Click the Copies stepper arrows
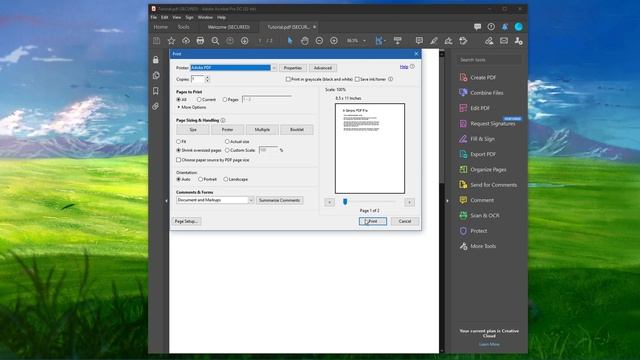Viewport: 640px width, 360px height. click(x=207, y=79)
